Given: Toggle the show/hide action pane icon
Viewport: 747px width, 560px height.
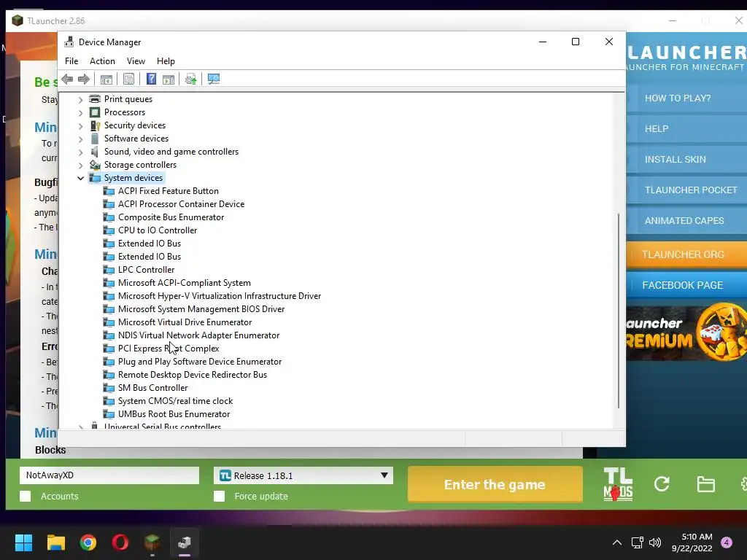Looking at the screenshot, I should (x=169, y=79).
